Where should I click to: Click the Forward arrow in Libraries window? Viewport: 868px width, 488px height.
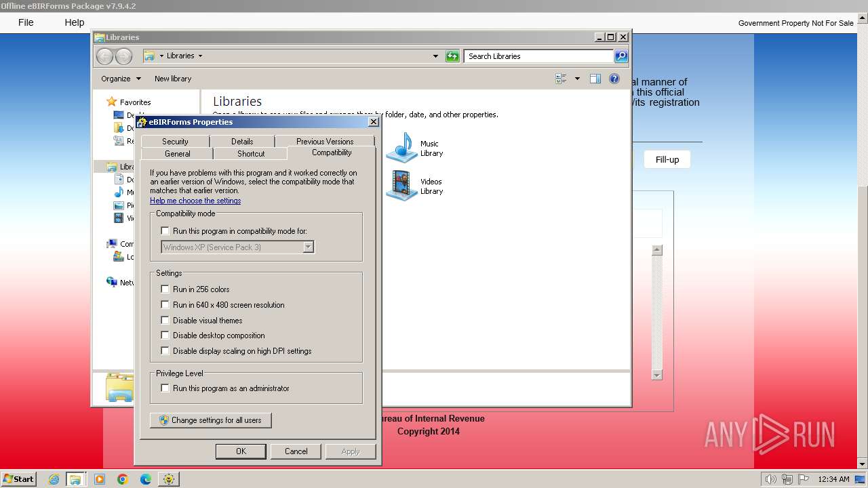tap(123, 56)
